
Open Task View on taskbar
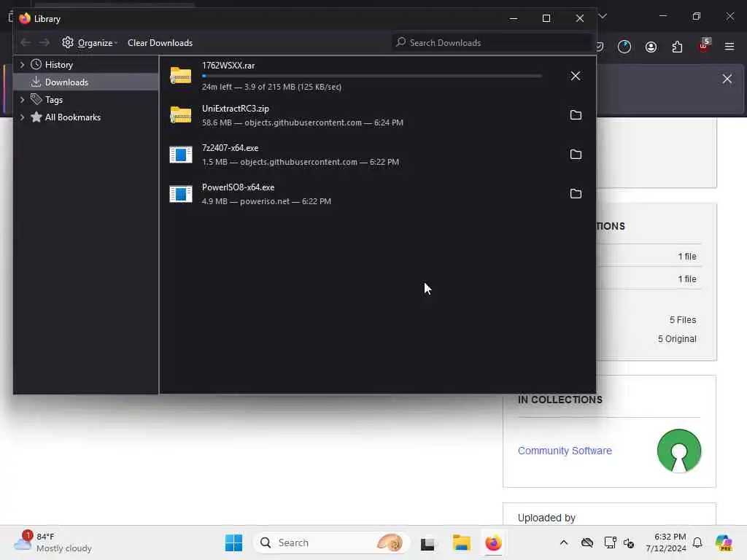(x=427, y=542)
